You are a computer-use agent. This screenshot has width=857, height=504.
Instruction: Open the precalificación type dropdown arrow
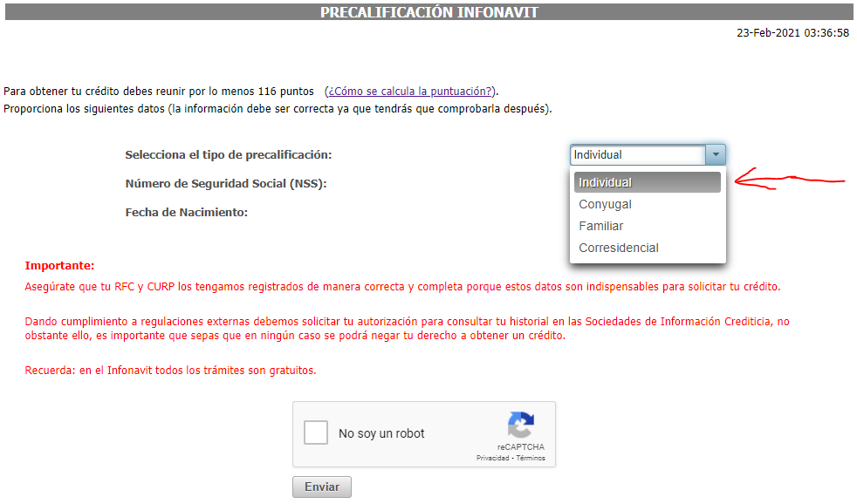click(x=716, y=154)
